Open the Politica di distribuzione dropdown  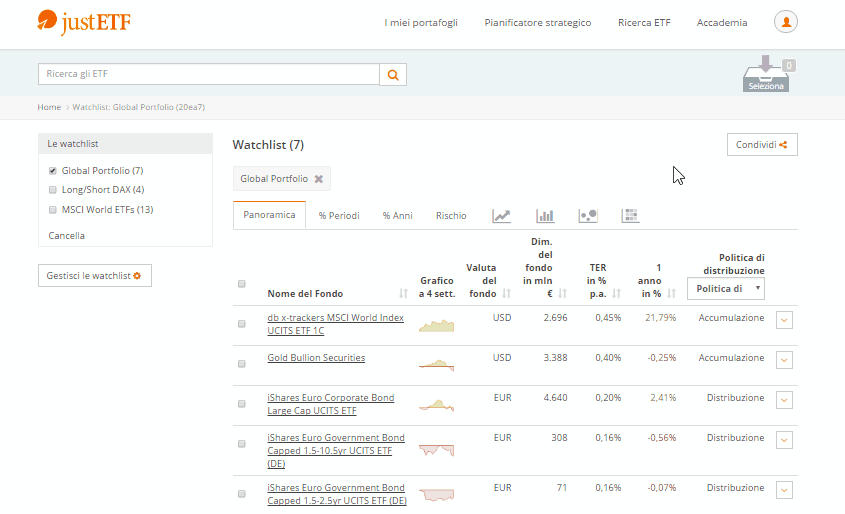click(x=726, y=289)
